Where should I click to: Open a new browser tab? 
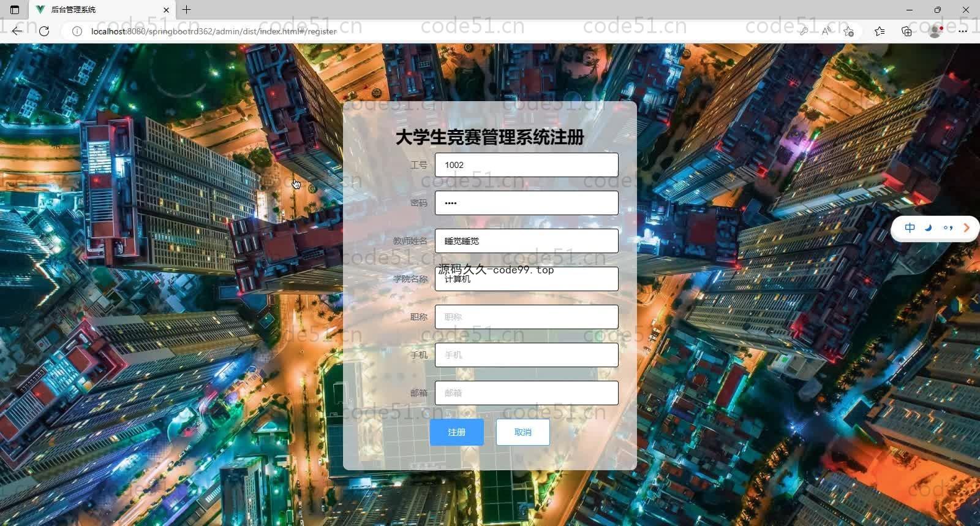click(187, 10)
